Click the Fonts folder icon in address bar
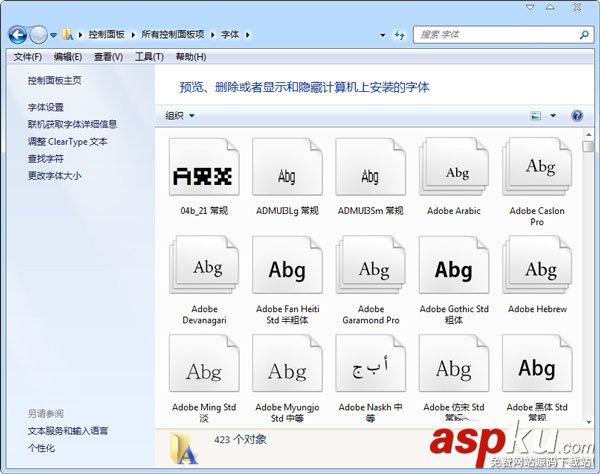 (68, 34)
